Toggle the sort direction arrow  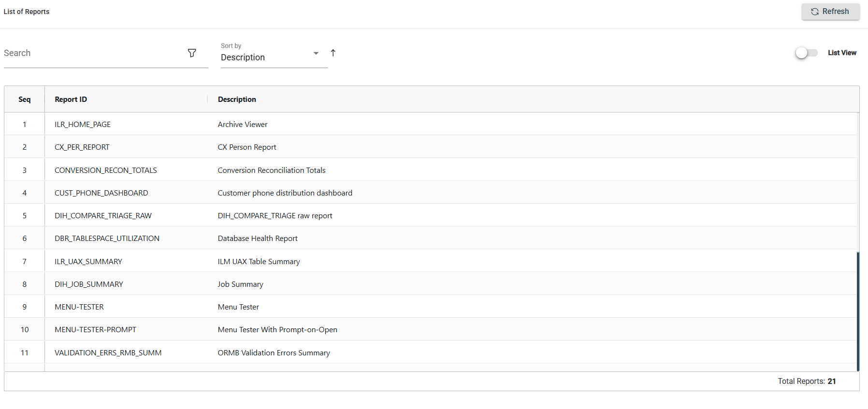(x=333, y=53)
